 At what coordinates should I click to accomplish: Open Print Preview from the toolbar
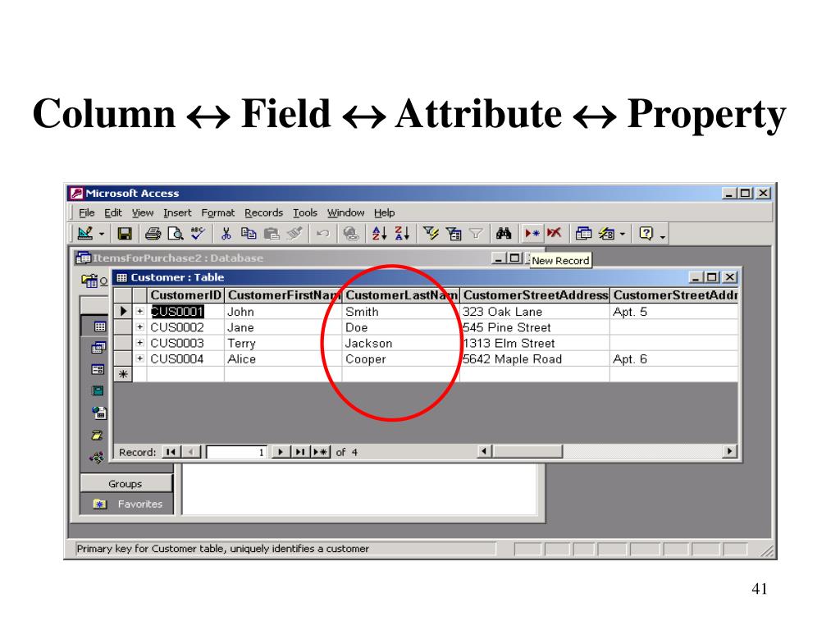pyautogui.click(x=176, y=234)
